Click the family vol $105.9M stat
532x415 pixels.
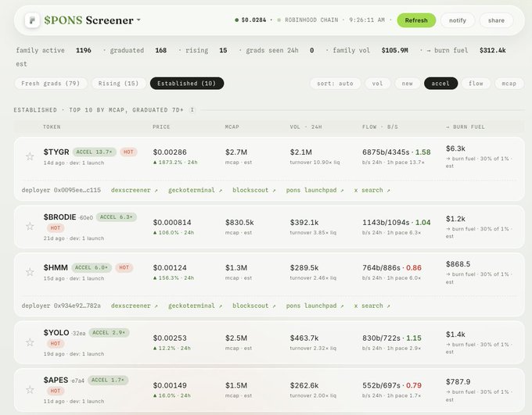(371, 51)
